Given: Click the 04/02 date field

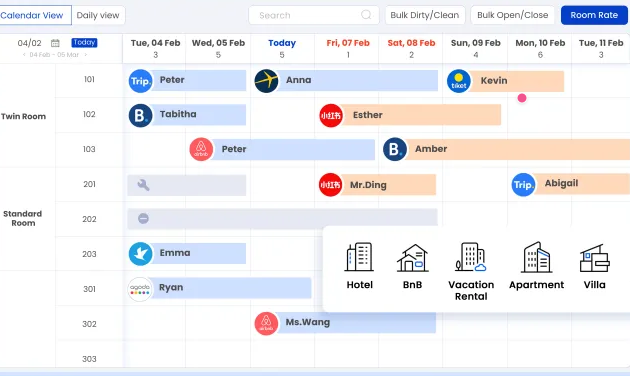Looking at the screenshot, I should pos(29,43).
